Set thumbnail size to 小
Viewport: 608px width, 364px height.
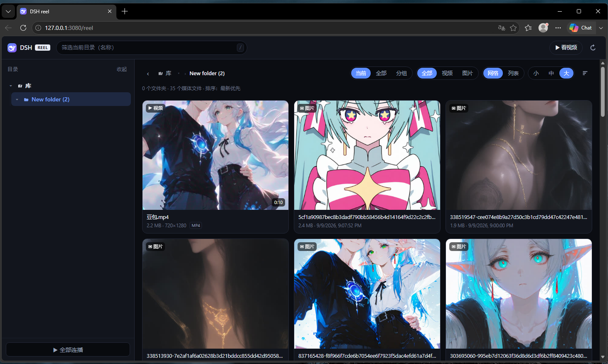(536, 73)
